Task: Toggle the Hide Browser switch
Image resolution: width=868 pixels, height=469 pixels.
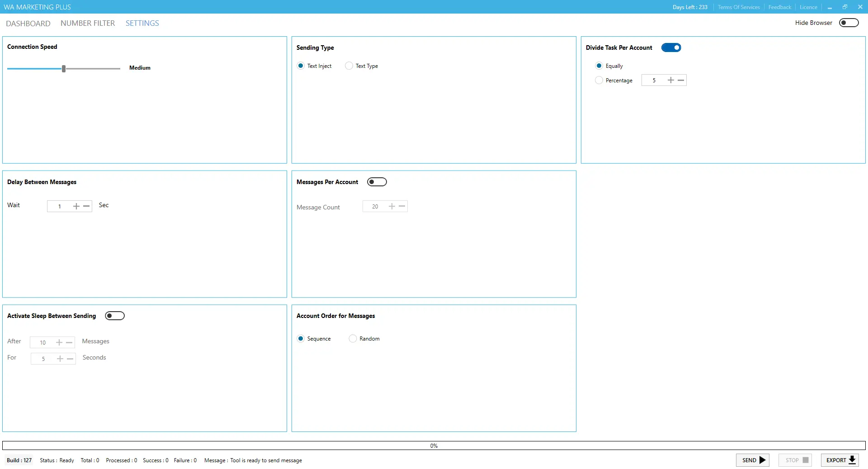Action: [849, 23]
